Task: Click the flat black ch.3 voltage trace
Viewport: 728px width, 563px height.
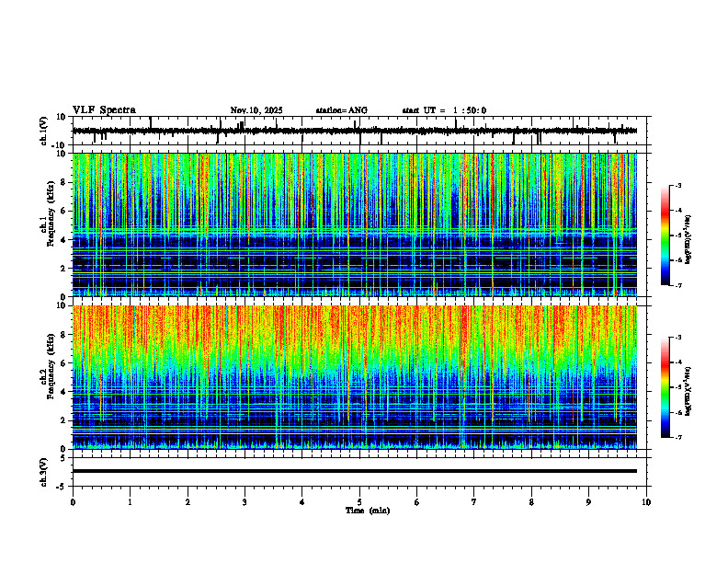Action: (355, 471)
